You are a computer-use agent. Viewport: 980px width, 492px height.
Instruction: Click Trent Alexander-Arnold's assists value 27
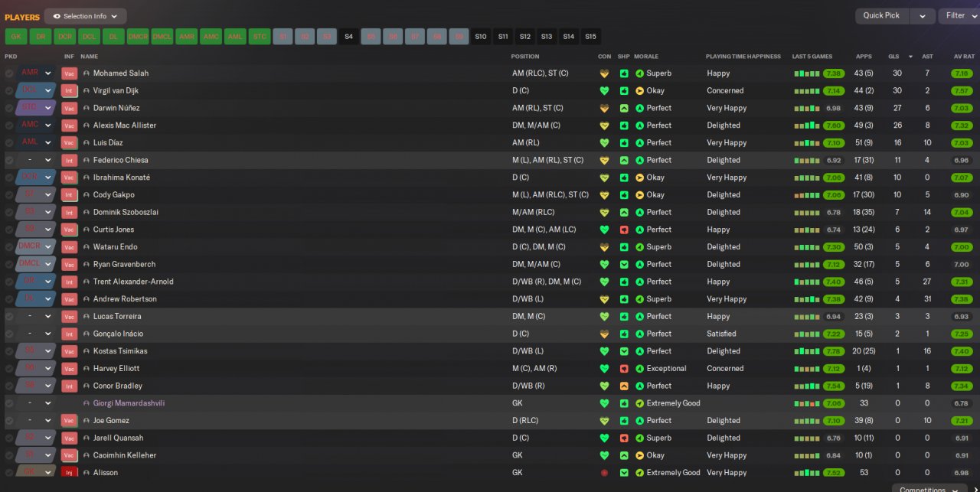[927, 282]
